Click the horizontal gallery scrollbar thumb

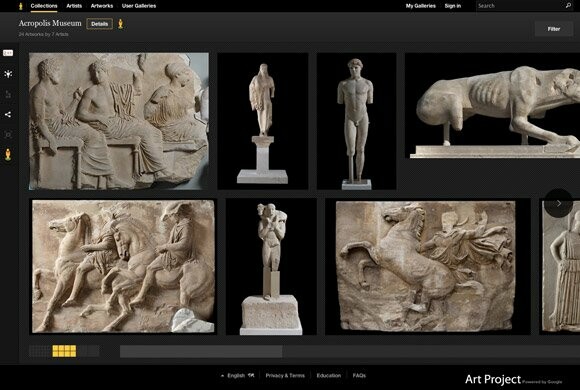[x=201, y=352]
